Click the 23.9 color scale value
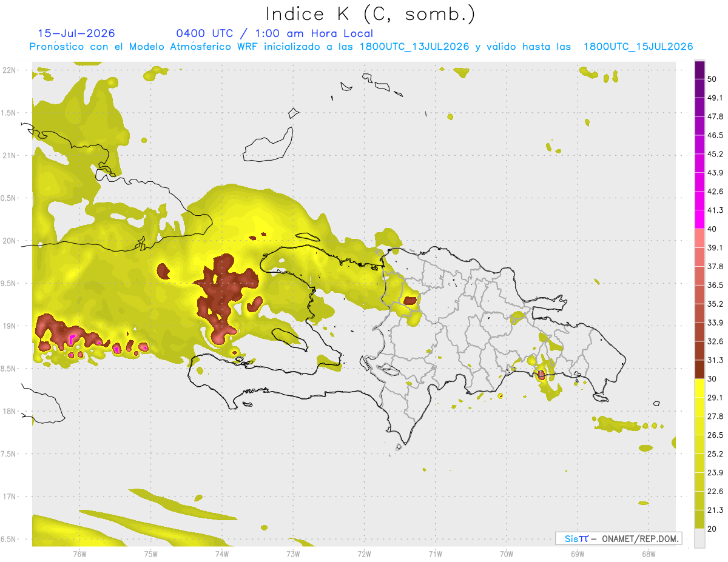Screen dimensions: 728x562 coord(715,473)
